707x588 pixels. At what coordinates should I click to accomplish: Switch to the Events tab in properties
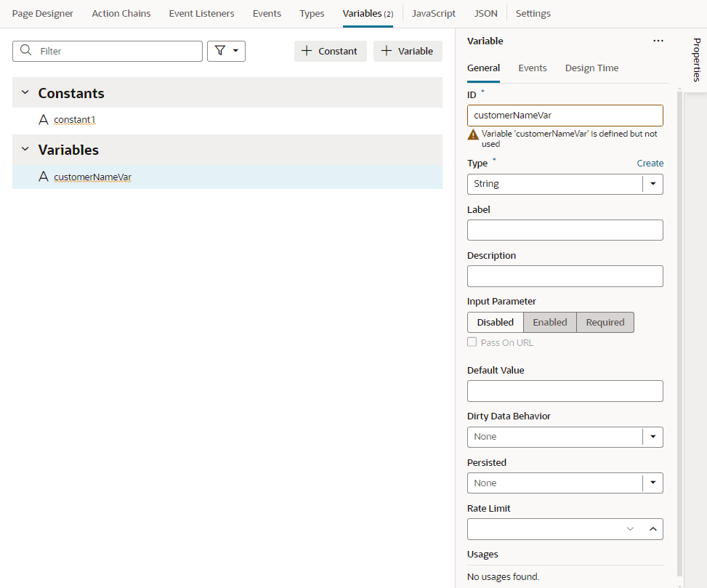[532, 68]
